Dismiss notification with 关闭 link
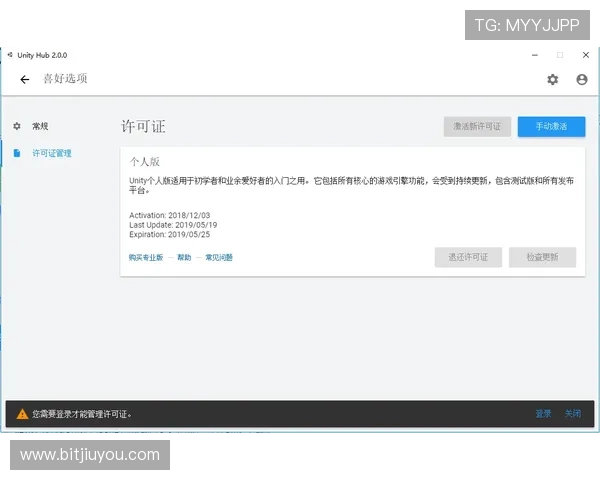The image size is (600, 480). click(573, 414)
